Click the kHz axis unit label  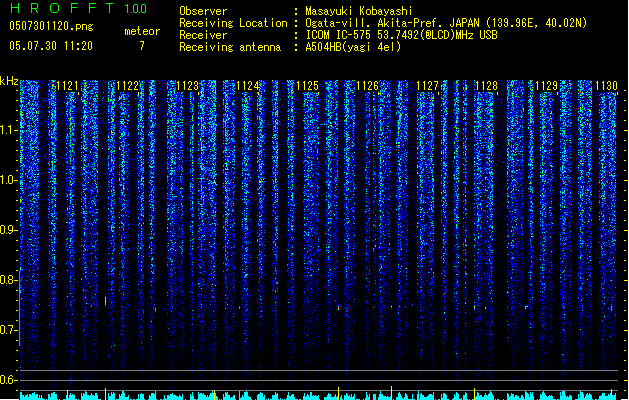click(9, 81)
